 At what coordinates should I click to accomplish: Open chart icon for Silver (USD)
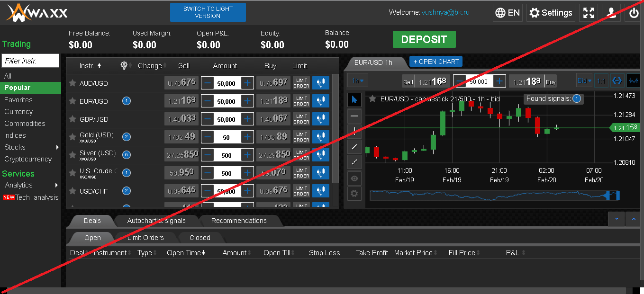pos(321,155)
